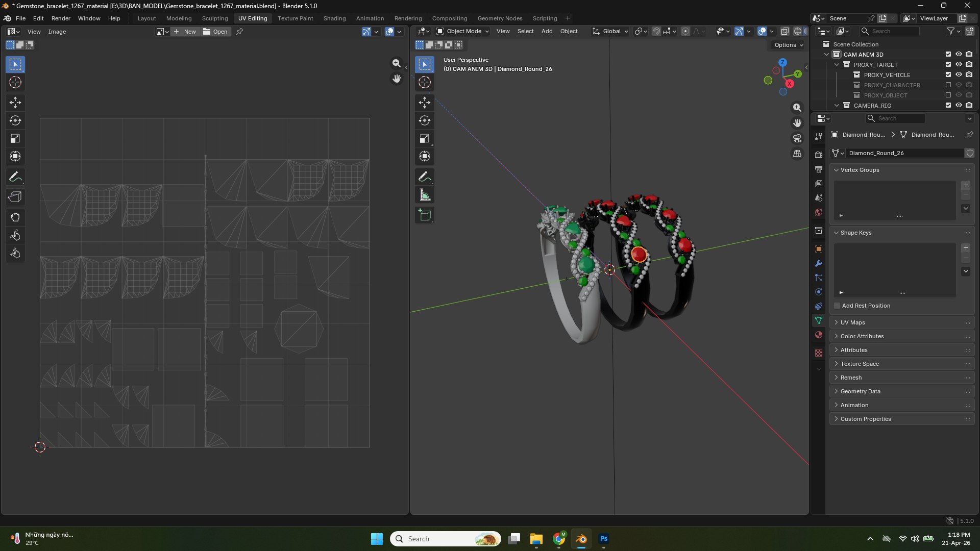Hide CAM ANIM 3D collection in viewport
The image size is (980, 551).
pos(959,55)
